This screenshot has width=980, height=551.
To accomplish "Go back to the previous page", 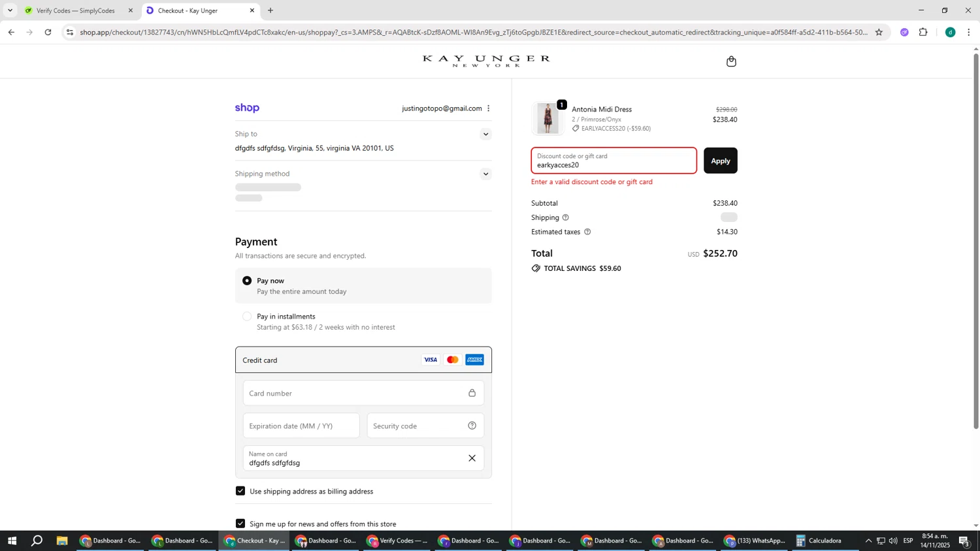I will 11,32.
